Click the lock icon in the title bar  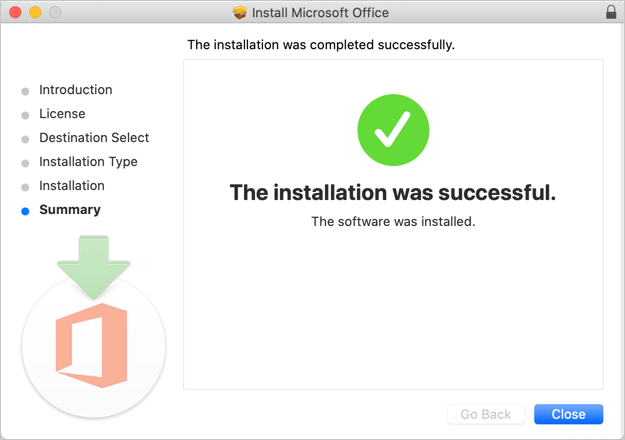click(x=611, y=13)
